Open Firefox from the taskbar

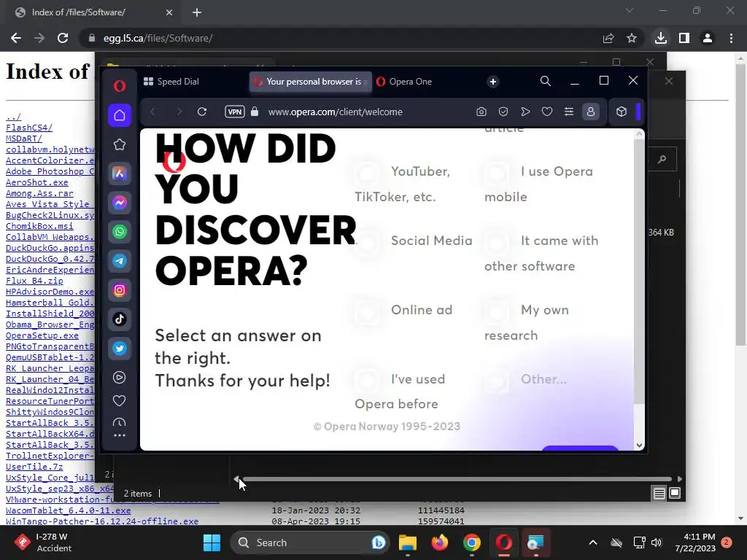click(x=440, y=542)
